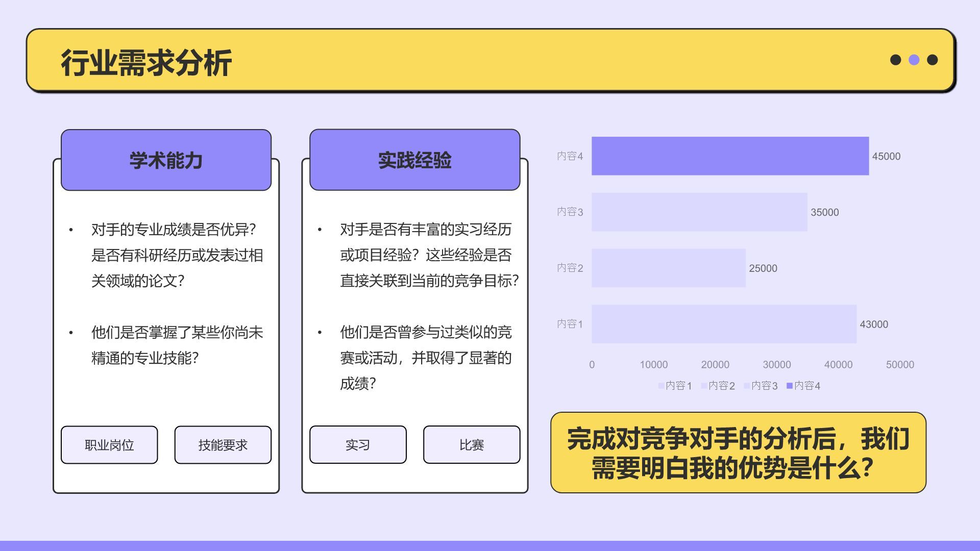Click the 20000 axis tick label

(x=715, y=365)
